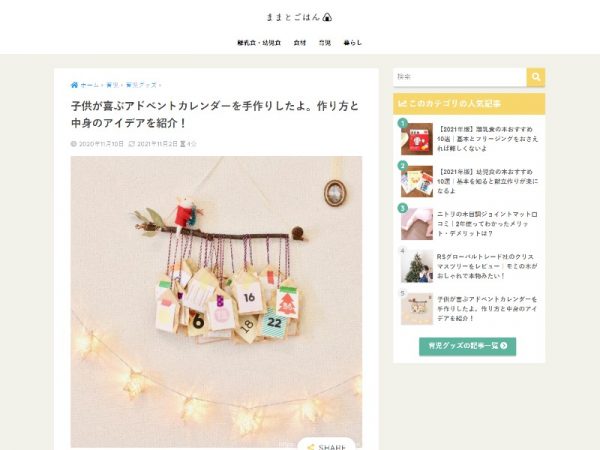Click the home icon in breadcrumb

point(74,85)
